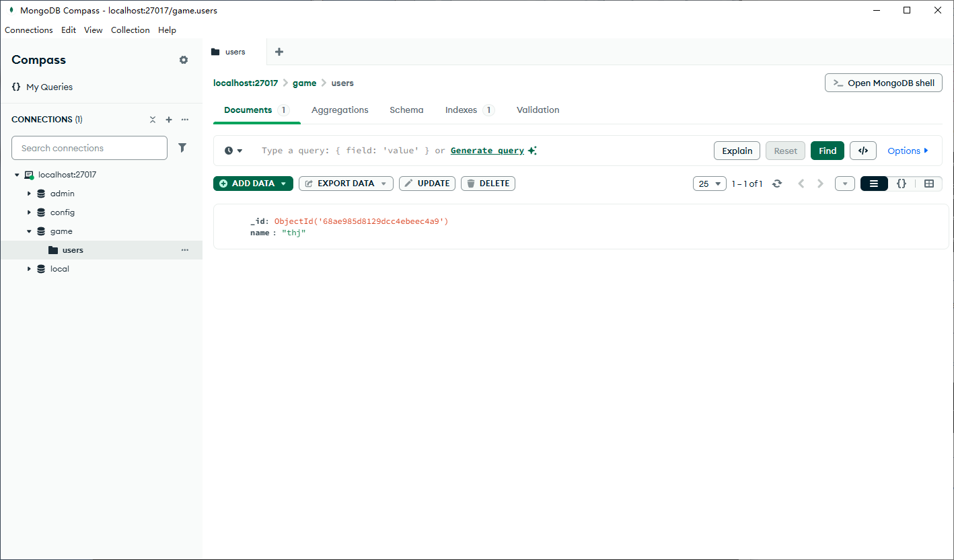Screen dimensions: 954x560
Task: Go to next page arrow
Action: (x=820, y=184)
